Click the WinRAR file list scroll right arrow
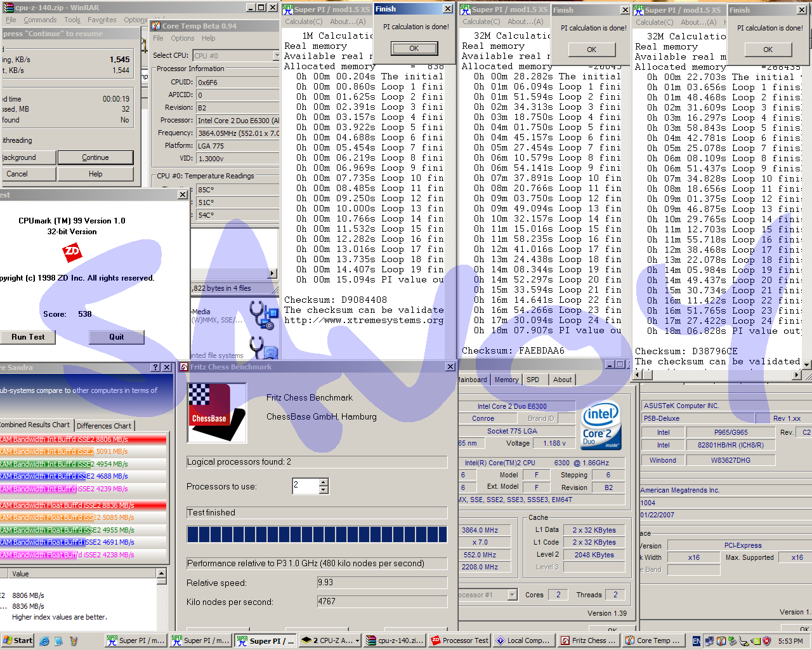This screenshot has width=812, height=650. click(x=273, y=274)
